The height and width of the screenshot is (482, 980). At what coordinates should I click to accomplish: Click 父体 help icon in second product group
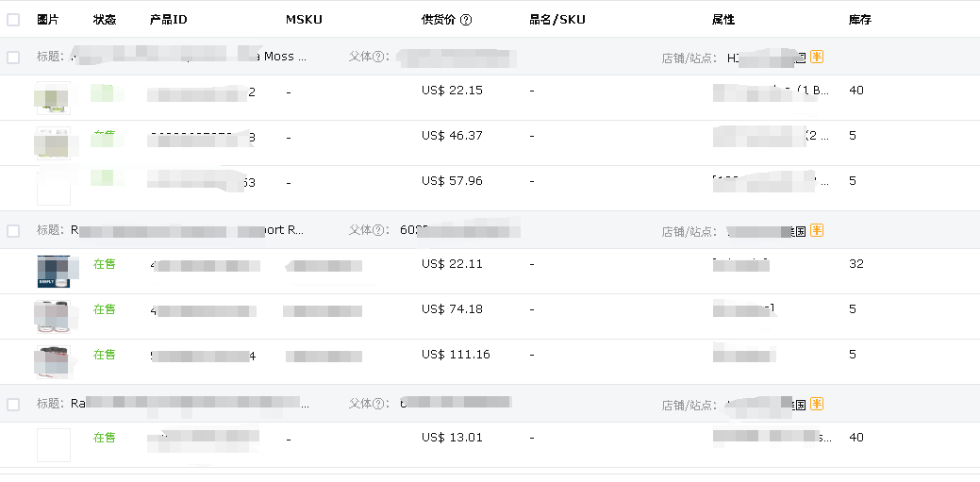(x=379, y=230)
